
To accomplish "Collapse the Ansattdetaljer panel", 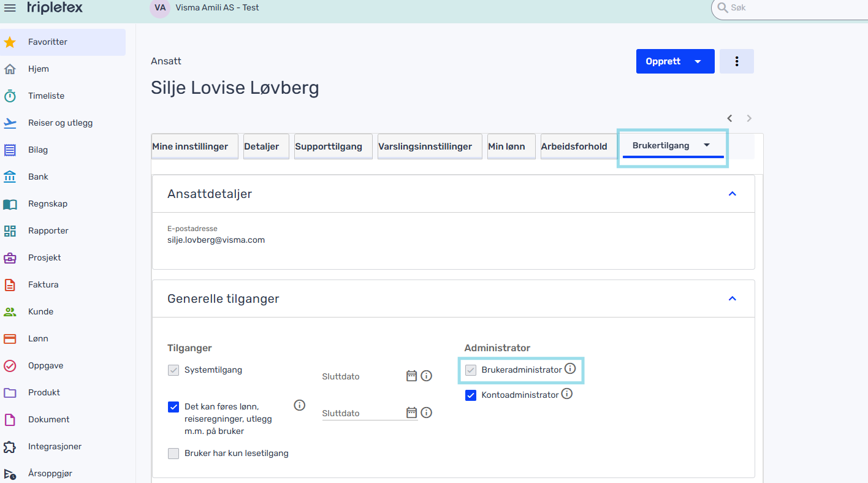I will click(x=732, y=193).
